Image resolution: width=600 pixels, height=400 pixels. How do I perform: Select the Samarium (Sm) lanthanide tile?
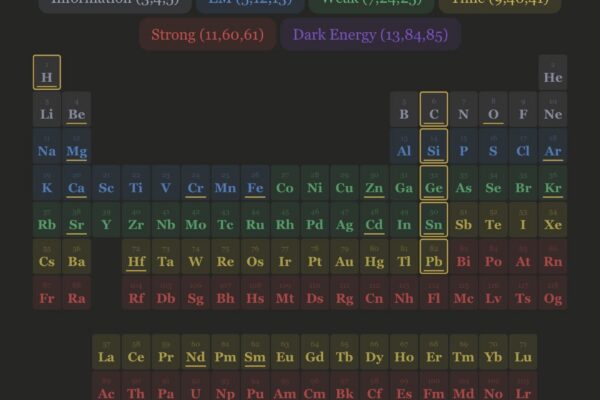point(255,353)
